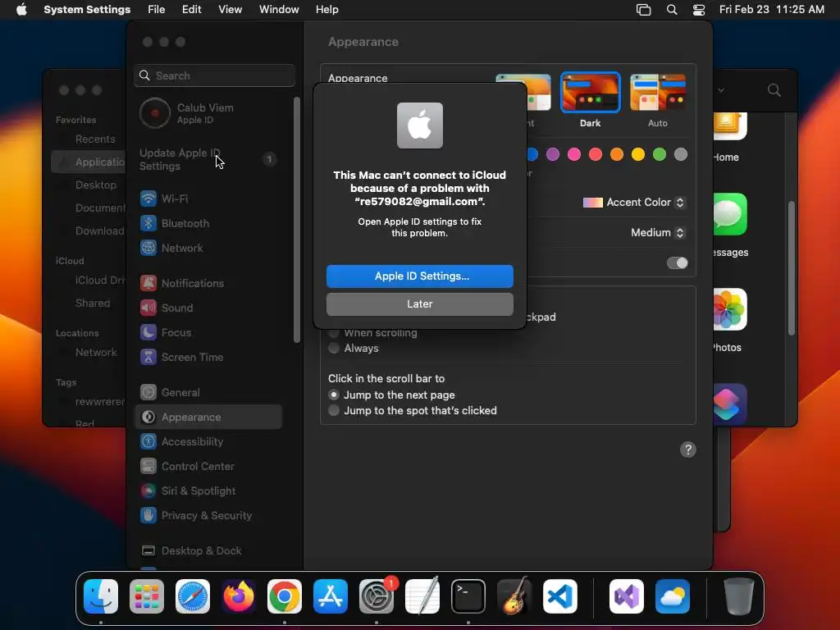840x630 pixels.
Task: Open App Store from the Dock
Action: [331, 596]
